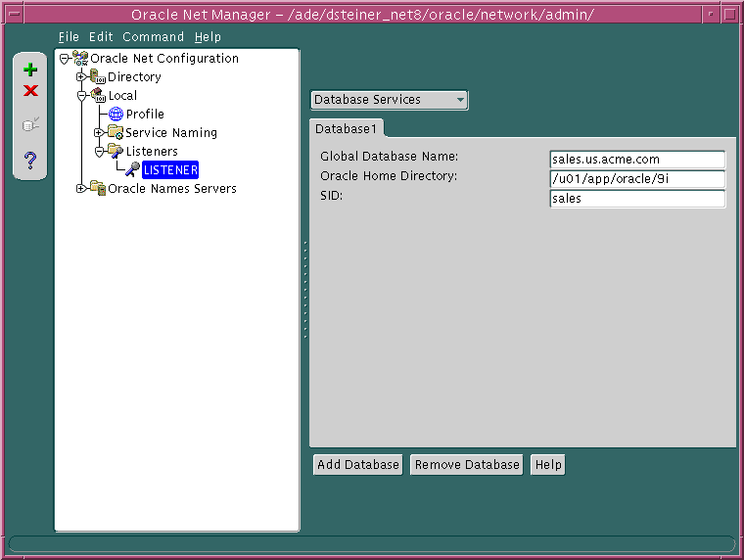Click the dotted pane splitter handle
The width and height of the screenshot is (744, 560).
(305, 290)
